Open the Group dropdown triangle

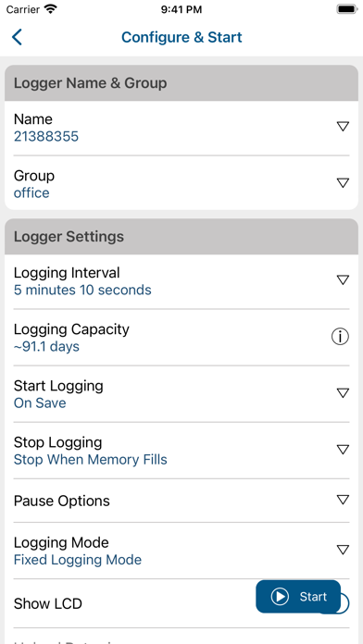tap(343, 183)
